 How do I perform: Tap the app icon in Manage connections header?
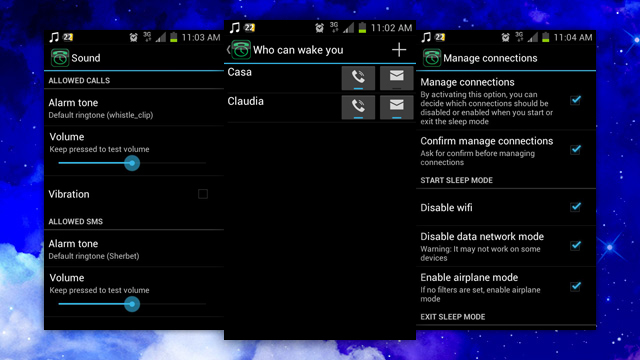[431, 58]
